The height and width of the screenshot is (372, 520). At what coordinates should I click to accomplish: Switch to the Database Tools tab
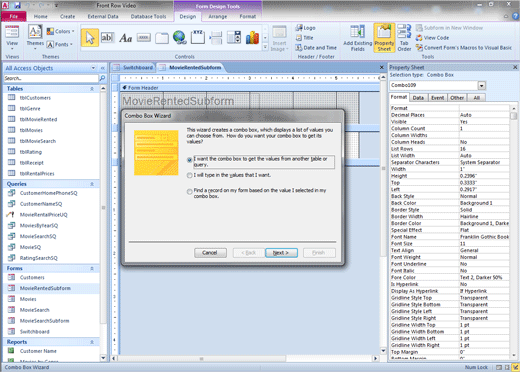pyautogui.click(x=148, y=16)
